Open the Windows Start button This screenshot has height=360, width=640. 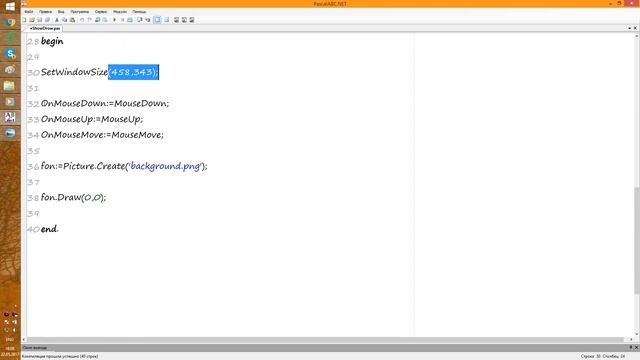pos(10,7)
